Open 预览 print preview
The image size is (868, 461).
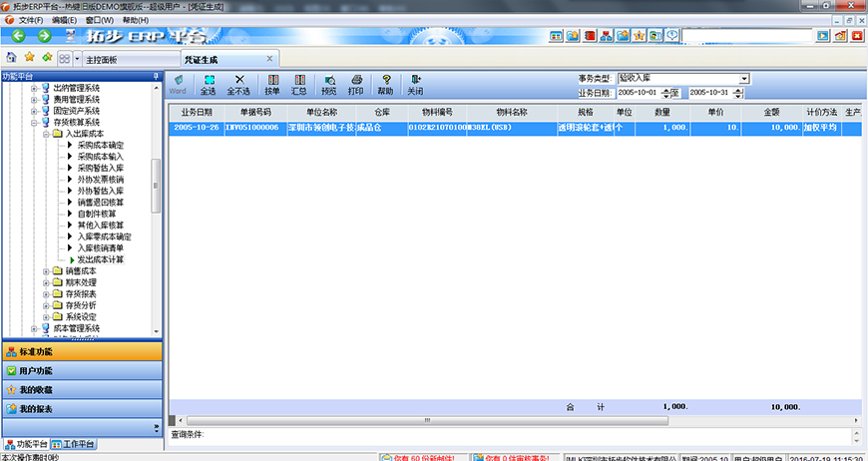(328, 85)
